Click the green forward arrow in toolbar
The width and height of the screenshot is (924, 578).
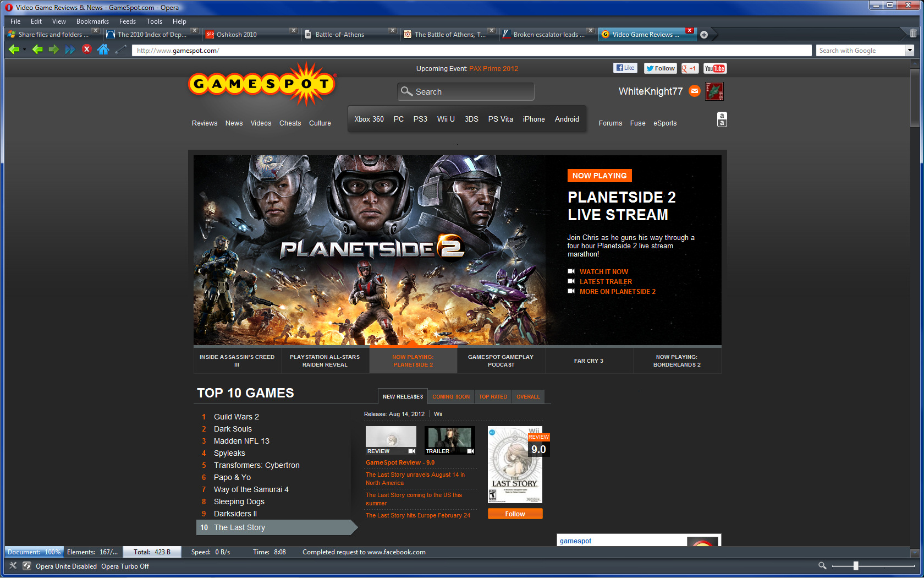pos(54,50)
